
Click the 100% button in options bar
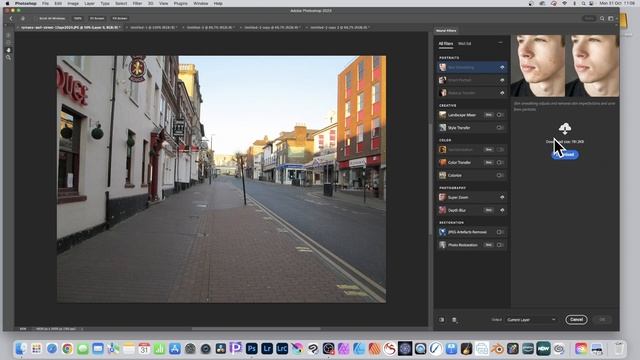click(77, 18)
